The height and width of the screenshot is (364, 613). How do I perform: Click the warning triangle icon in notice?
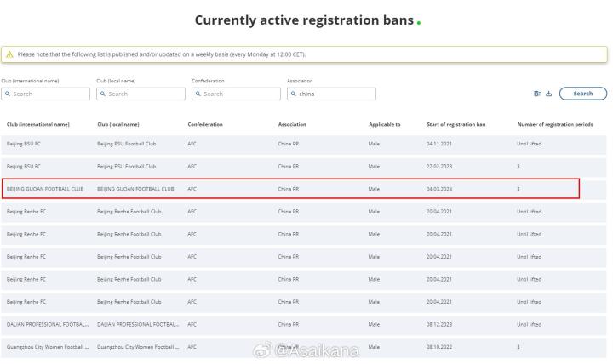(x=10, y=55)
